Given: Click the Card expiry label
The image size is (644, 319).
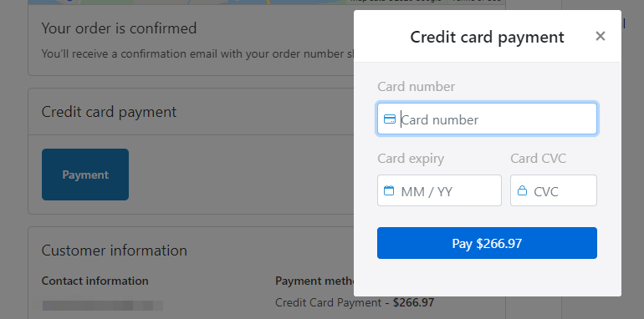Looking at the screenshot, I should click(x=411, y=159).
